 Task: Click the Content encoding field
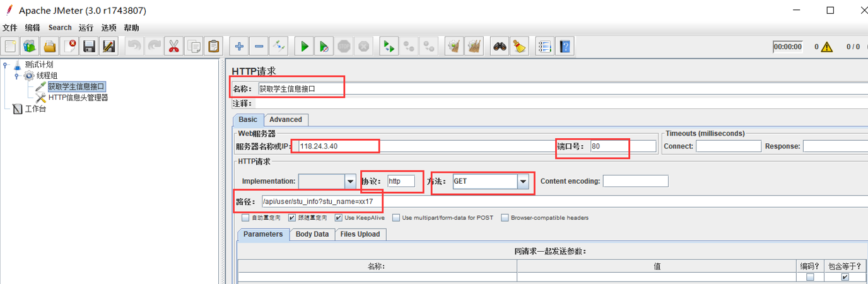[x=635, y=181]
